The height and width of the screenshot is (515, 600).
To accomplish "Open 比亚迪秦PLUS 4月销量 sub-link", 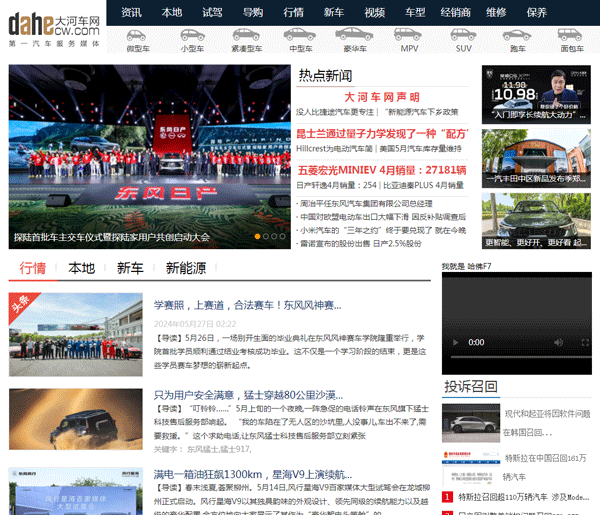I will pos(424,185).
